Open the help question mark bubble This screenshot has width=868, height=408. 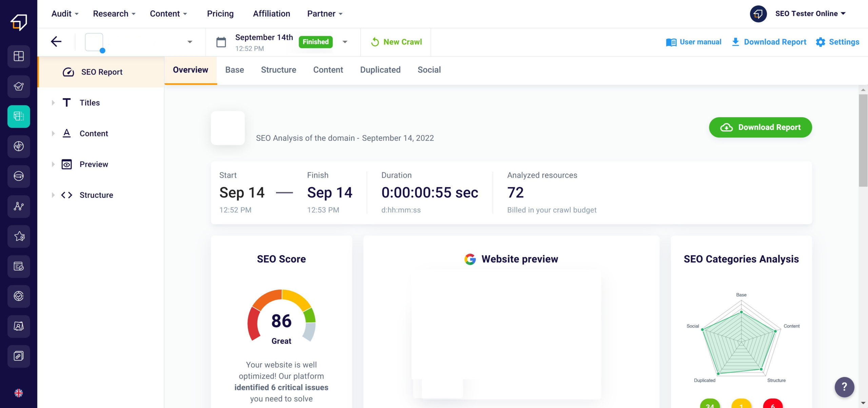(844, 387)
